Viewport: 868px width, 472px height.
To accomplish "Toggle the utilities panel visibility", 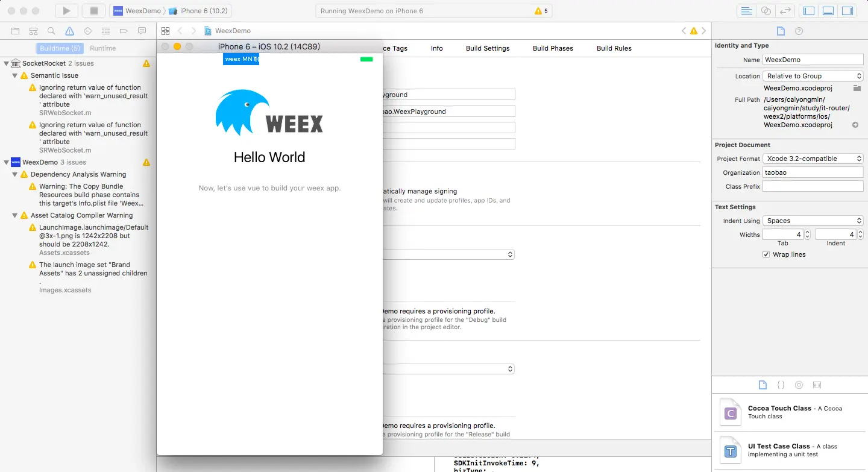I will pos(847,11).
